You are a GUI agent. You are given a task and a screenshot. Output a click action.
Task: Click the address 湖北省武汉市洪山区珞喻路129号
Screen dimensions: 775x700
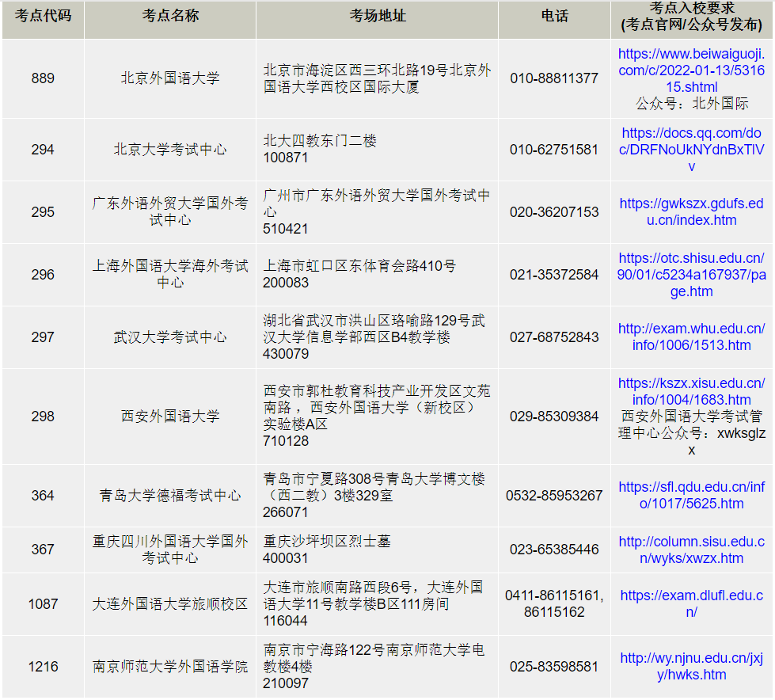[x=367, y=321]
